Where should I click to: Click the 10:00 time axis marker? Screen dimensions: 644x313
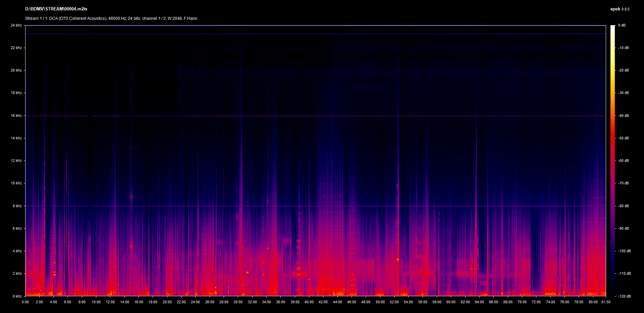point(96,302)
